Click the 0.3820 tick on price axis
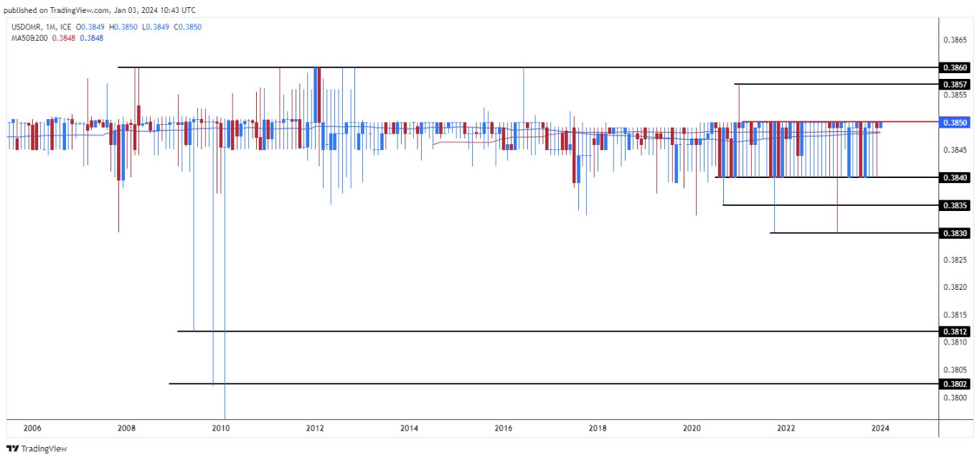This screenshot has height=460, width=980. click(956, 287)
